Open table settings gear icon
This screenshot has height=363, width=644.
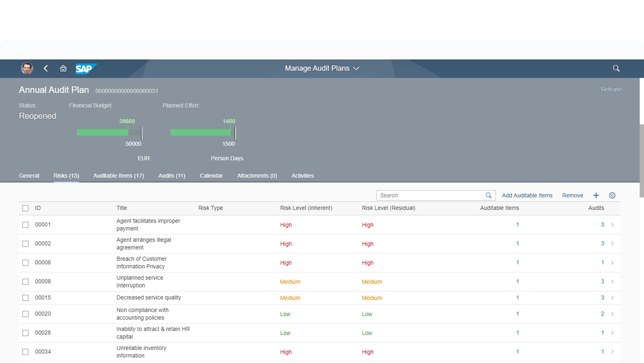pyautogui.click(x=612, y=195)
